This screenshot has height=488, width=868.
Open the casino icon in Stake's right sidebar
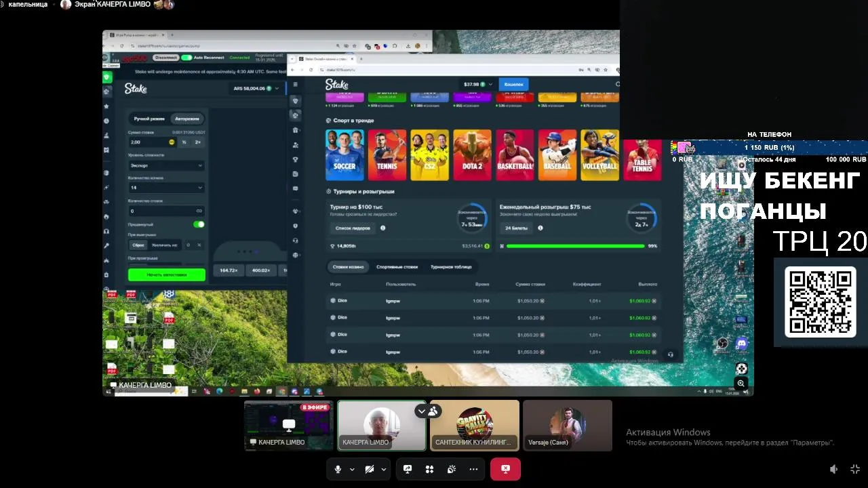pos(295,101)
